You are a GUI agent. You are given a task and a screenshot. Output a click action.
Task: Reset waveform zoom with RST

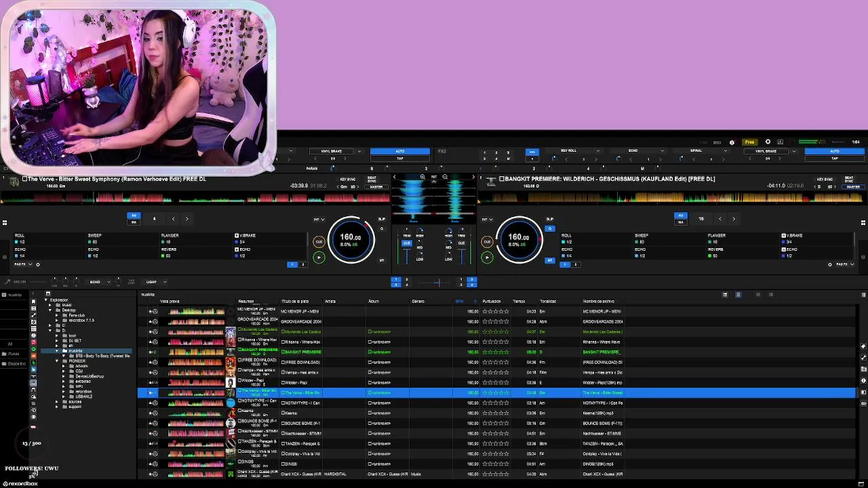(434, 177)
